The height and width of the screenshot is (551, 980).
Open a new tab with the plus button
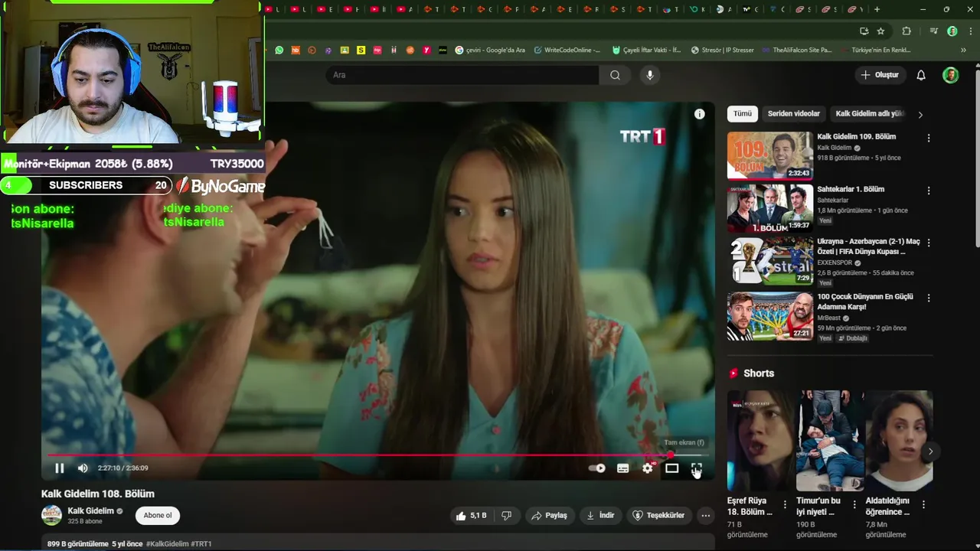(x=877, y=10)
